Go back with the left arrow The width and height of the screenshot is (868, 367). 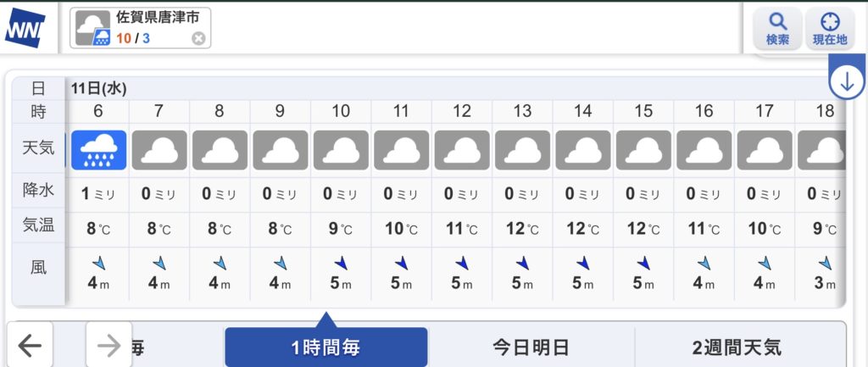30,345
